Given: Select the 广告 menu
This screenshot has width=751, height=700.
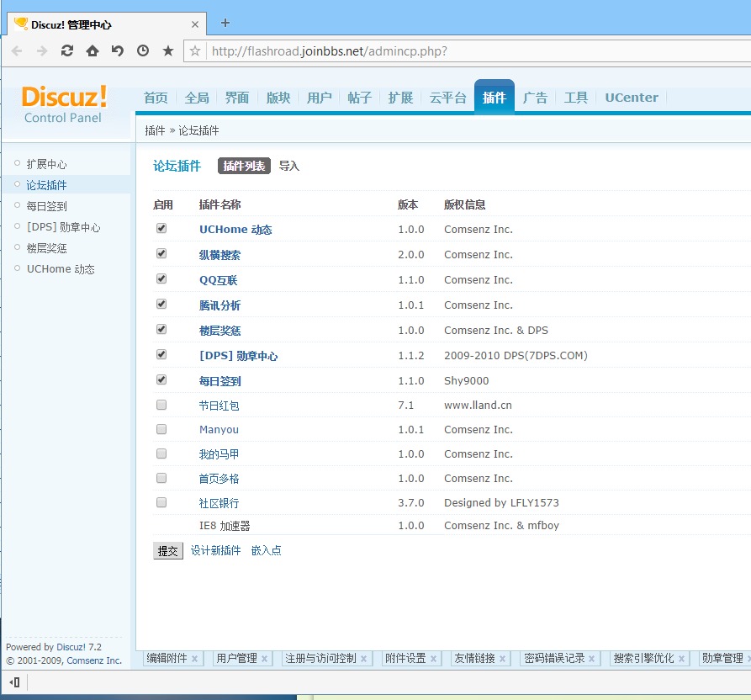Looking at the screenshot, I should click(x=535, y=98).
